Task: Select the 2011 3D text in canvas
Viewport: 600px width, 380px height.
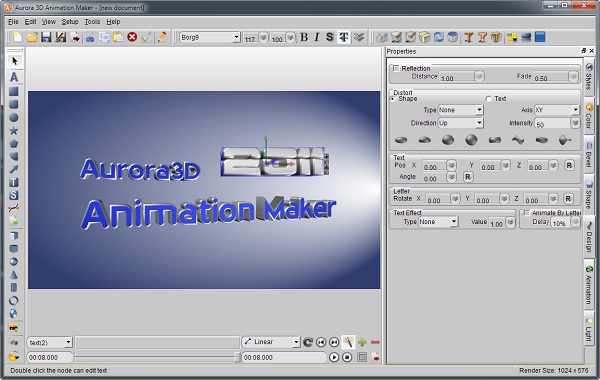Action: 274,162
